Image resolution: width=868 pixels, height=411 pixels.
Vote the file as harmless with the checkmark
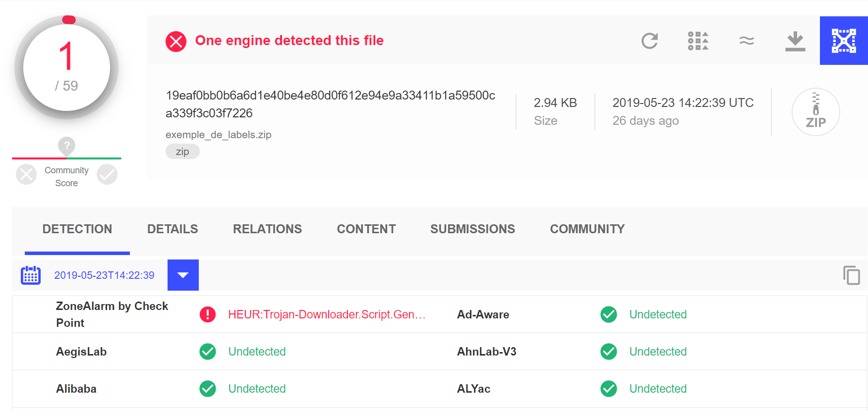(107, 174)
